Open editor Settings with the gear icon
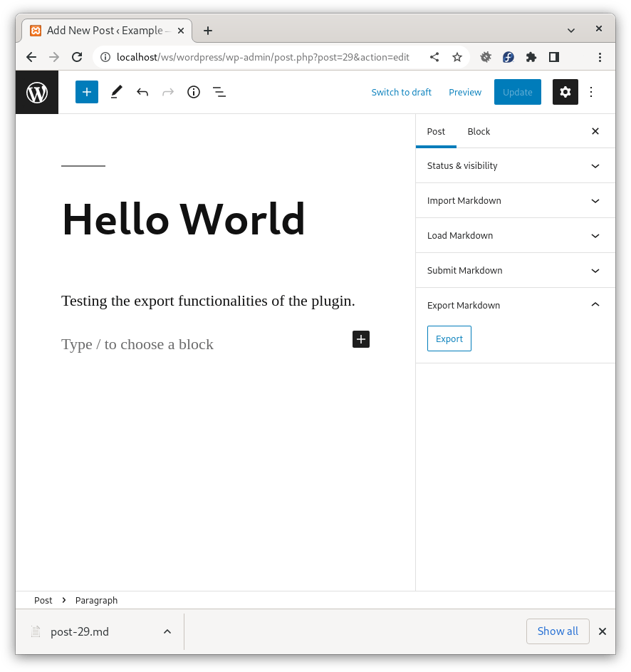Image resolution: width=631 pixels, height=672 pixels. (565, 92)
